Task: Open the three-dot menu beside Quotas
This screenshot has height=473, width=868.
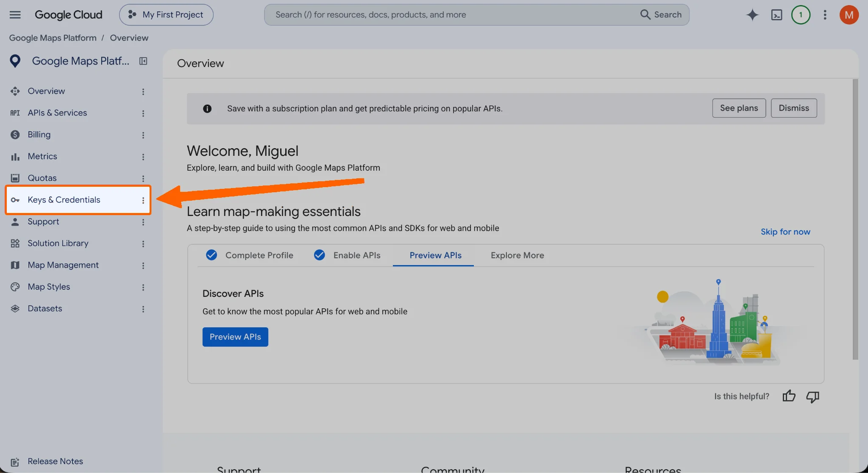Action: 143,178
